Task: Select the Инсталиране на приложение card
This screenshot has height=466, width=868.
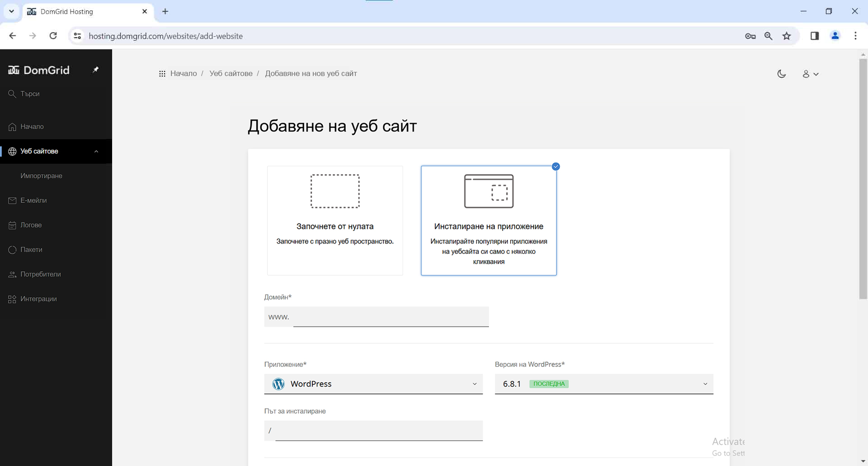Action: tap(489, 220)
